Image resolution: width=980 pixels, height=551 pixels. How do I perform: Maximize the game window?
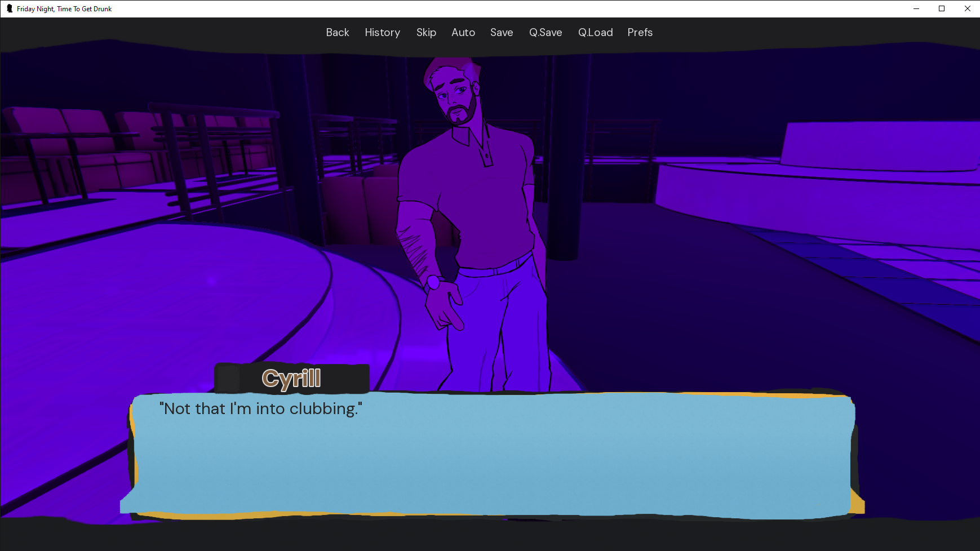point(942,8)
